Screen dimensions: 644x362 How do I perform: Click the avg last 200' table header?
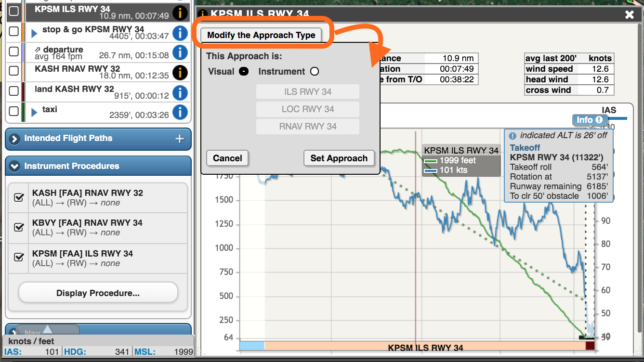(551, 58)
